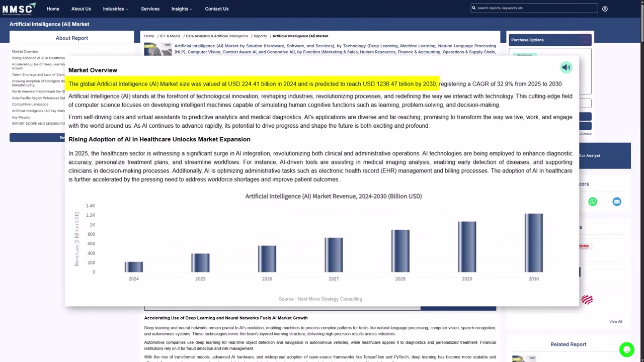Screen dimensions: 644x362
Task: Open the Contact Us menu item
Action: coord(216,9)
